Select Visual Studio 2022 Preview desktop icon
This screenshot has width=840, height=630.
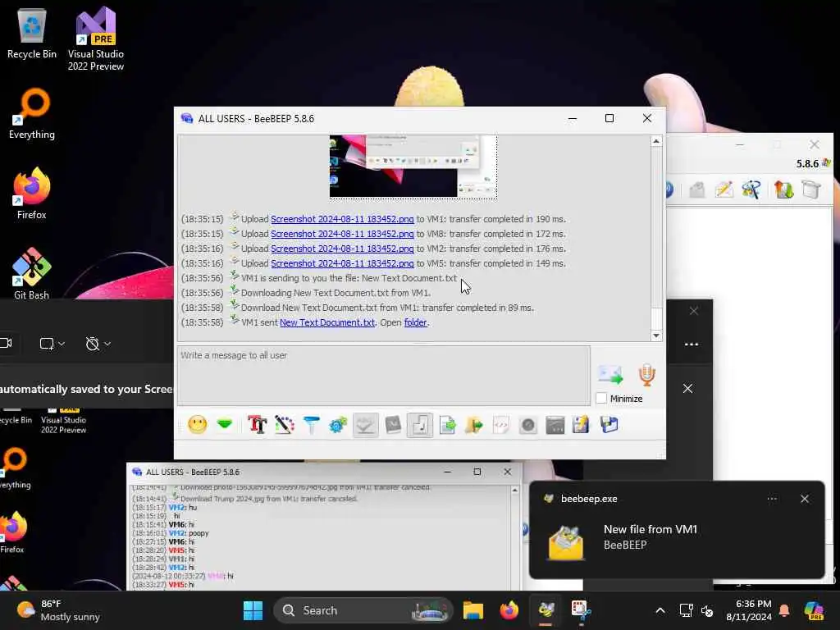(x=96, y=39)
